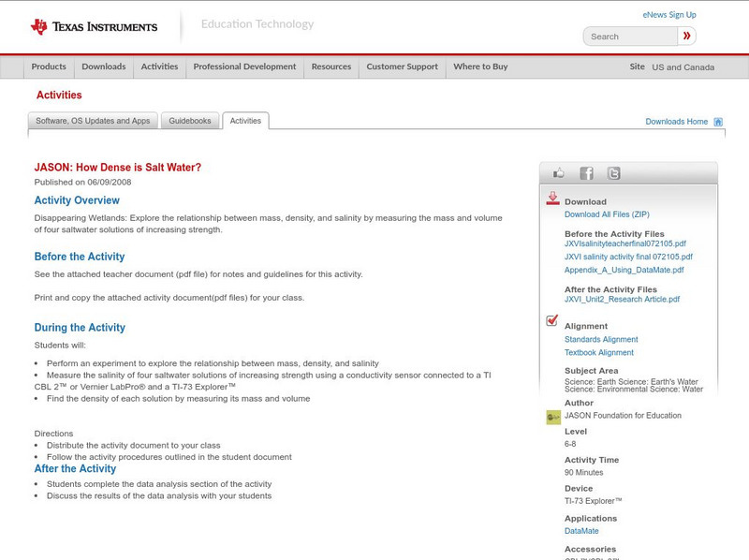Screen dimensions: 749x560
Task: Click the '6-8' level value
Action: [570, 444]
